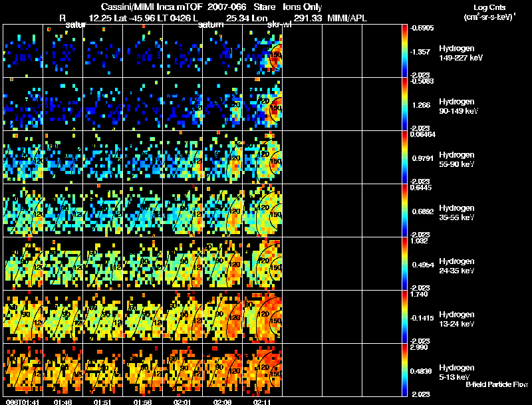Screen dimensions: 532x405
Task: Click the '2007-066' date text
Action: 227,7
